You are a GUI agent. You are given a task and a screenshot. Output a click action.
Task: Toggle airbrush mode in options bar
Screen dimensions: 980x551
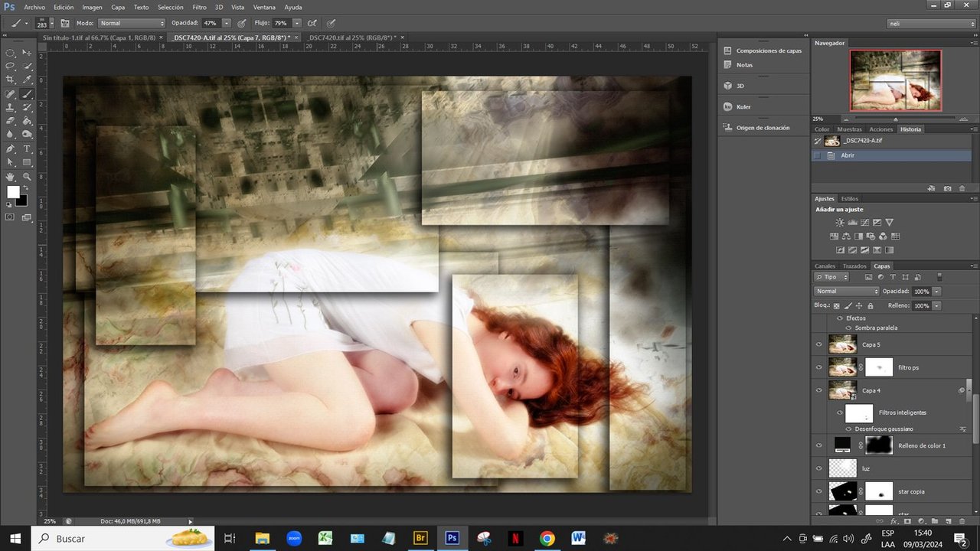(312, 24)
